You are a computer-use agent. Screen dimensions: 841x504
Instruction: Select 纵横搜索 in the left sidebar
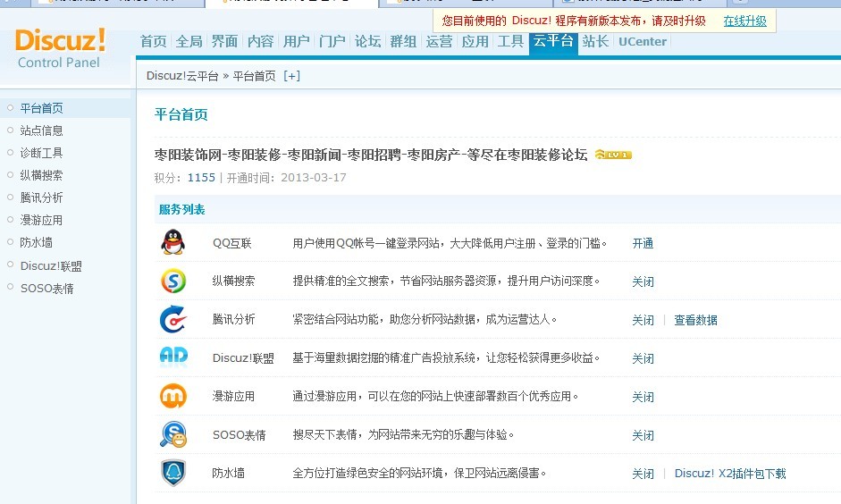point(41,175)
